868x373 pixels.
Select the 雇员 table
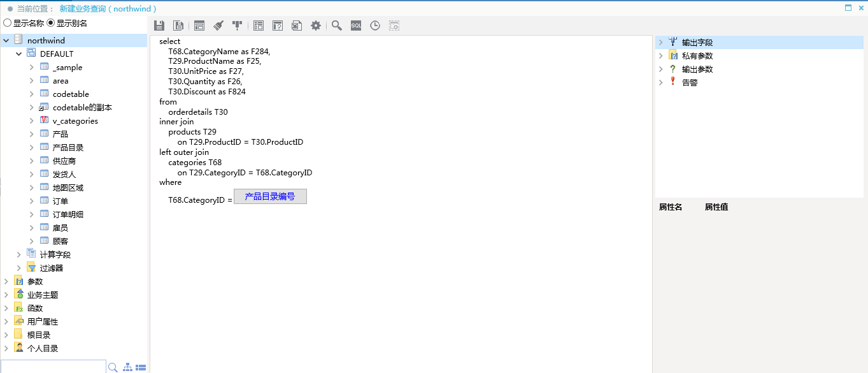[x=60, y=228]
